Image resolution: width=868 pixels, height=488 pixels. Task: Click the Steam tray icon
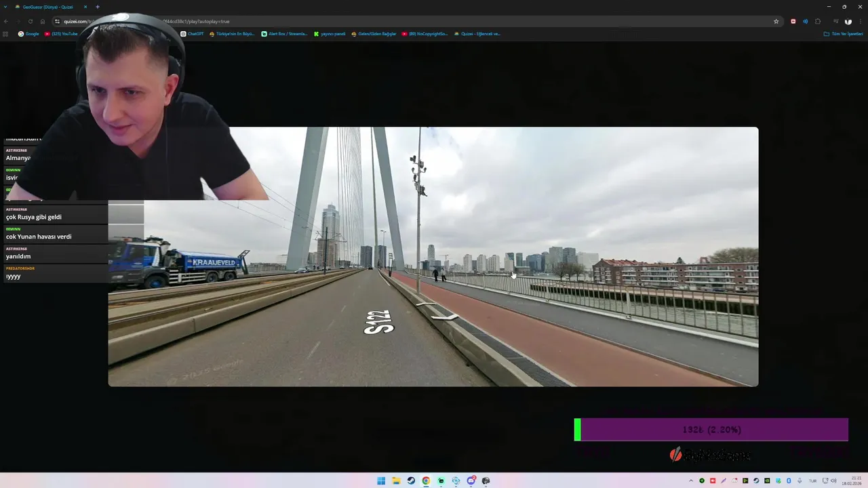pyautogui.click(x=756, y=481)
